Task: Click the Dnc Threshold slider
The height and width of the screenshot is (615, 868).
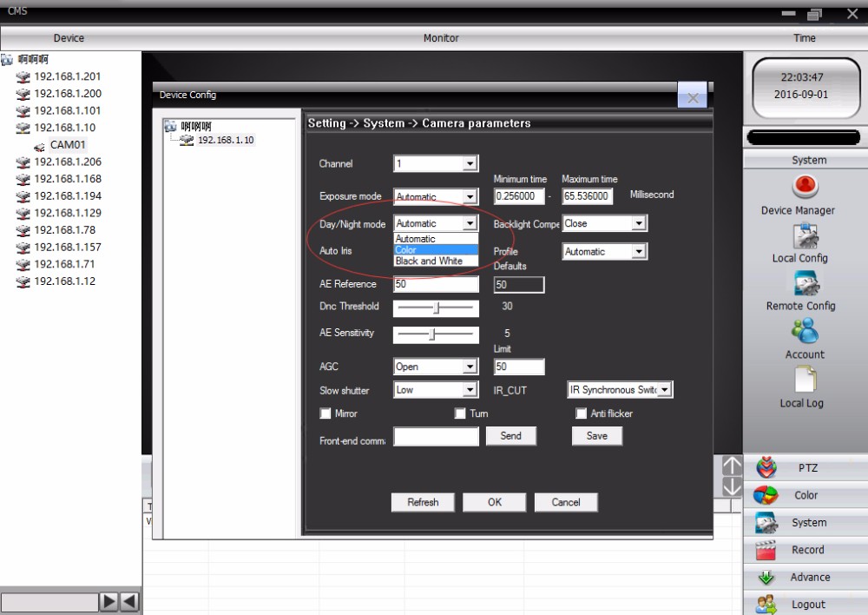Action: pyautogui.click(x=435, y=307)
